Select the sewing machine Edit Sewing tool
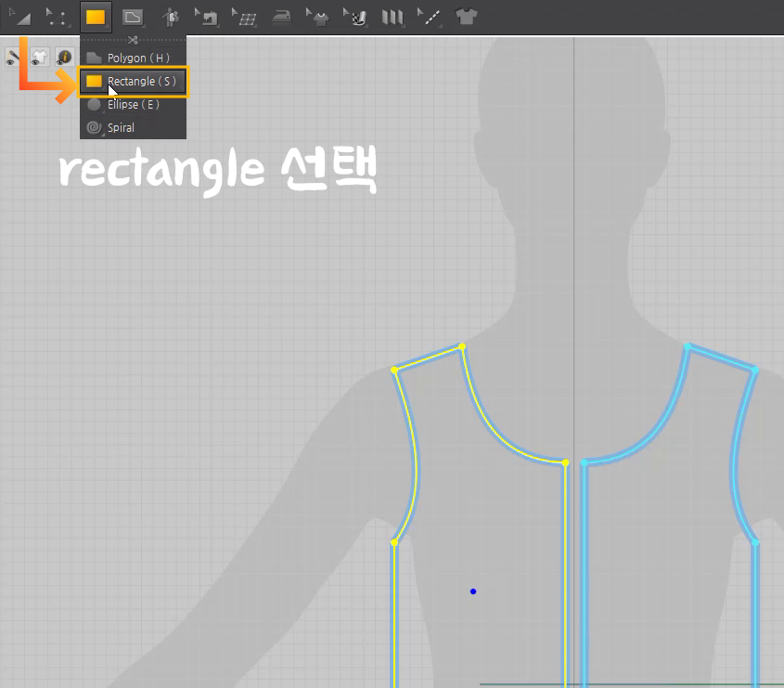 point(207,18)
